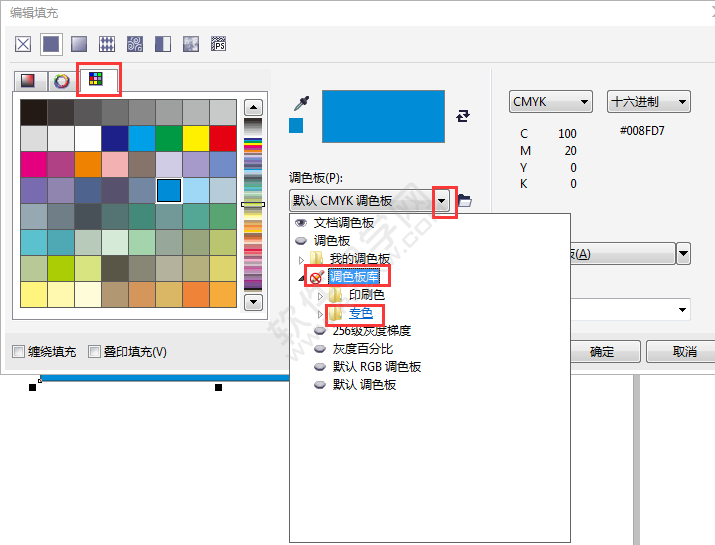Click the 确定 button
This screenshot has height=545, width=715.
click(601, 352)
